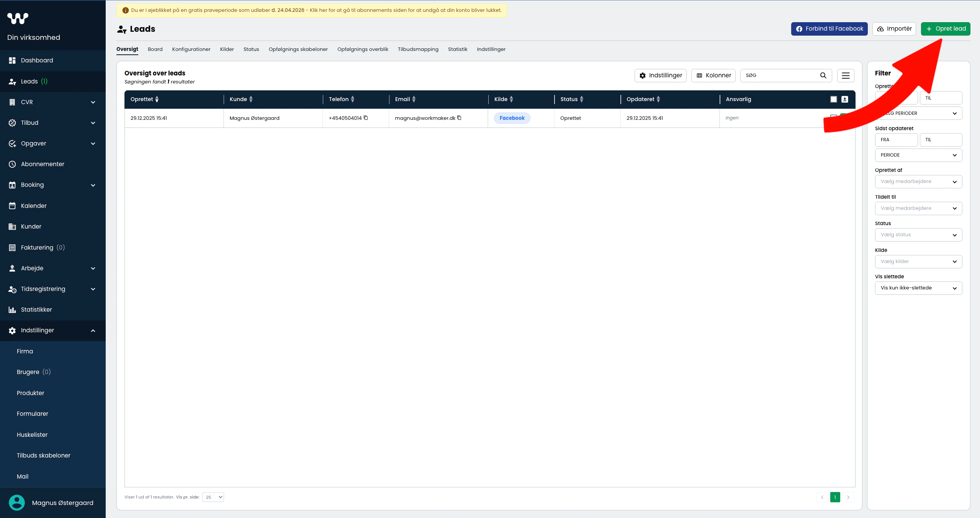Open Kalender from the sidebar
980x518 pixels.
point(34,206)
